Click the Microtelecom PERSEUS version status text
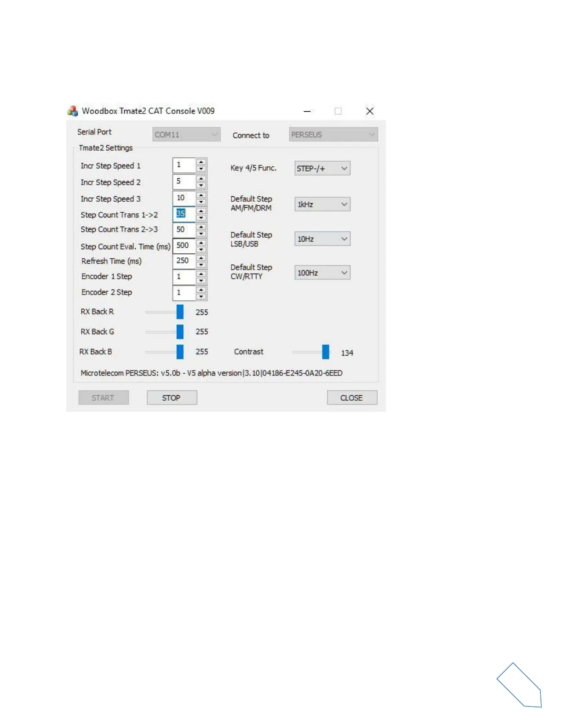 (x=212, y=373)
